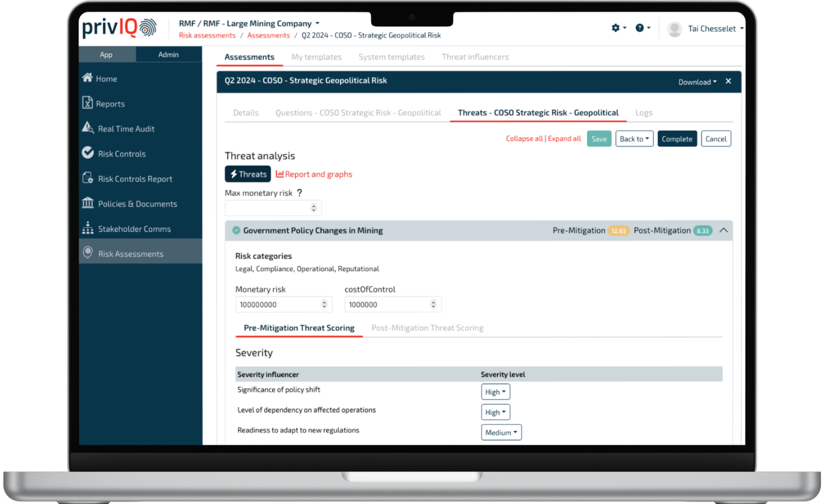Navigate to Policies & Documents
This screenshot has width=824, height=504.
137,203
